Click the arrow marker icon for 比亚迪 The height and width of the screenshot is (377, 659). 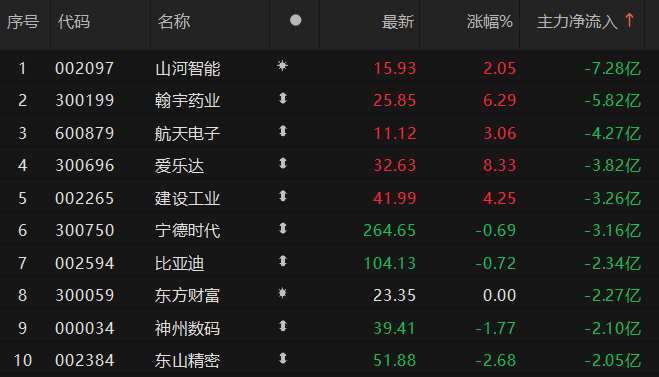283,261
